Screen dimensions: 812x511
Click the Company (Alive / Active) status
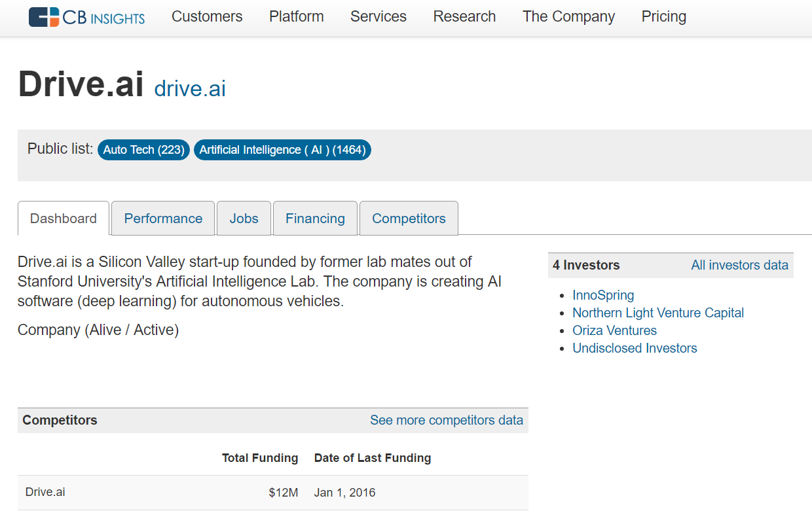tap(98, 330)
